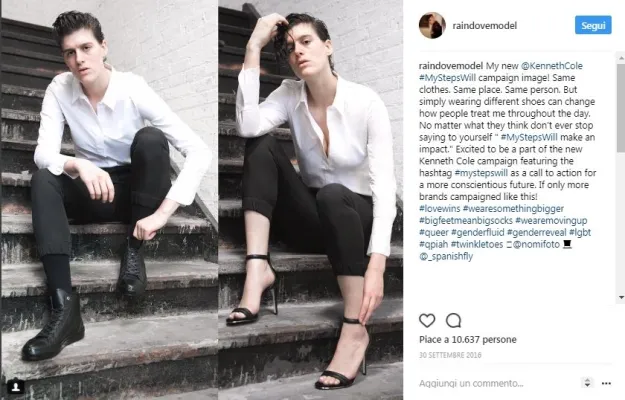Open the 30 Settembre 2016 post date
The height and width of the screenshot is (400, 625).
[x=450, y=355]
